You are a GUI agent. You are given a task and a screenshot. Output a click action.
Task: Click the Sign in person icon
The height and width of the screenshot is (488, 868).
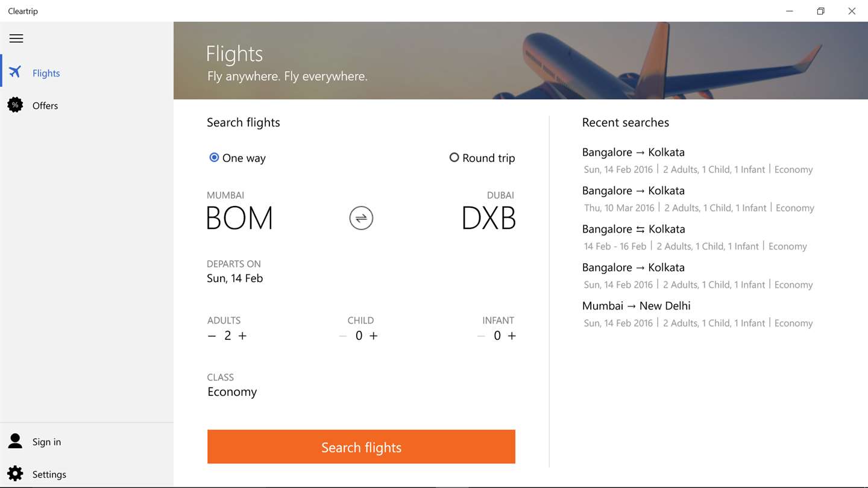coord(15,442)
